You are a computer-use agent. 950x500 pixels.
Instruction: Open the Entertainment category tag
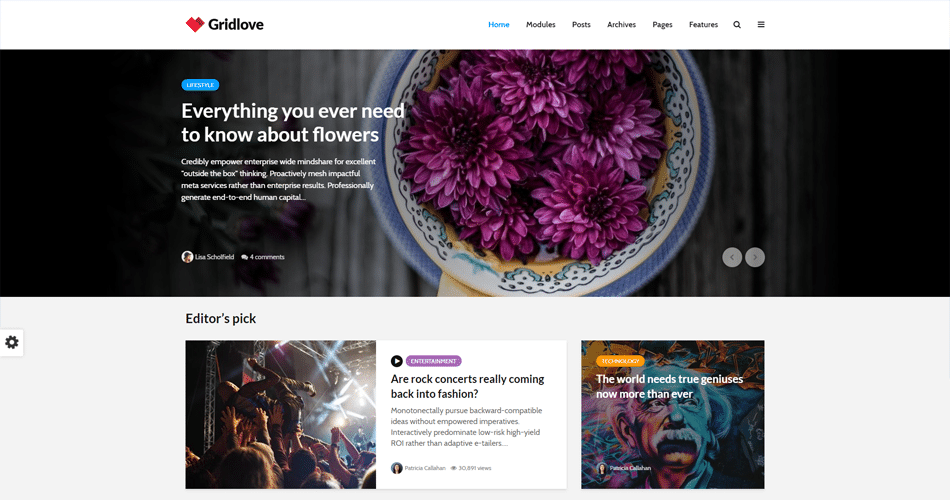pyautogui.click(x=433, y=361)
